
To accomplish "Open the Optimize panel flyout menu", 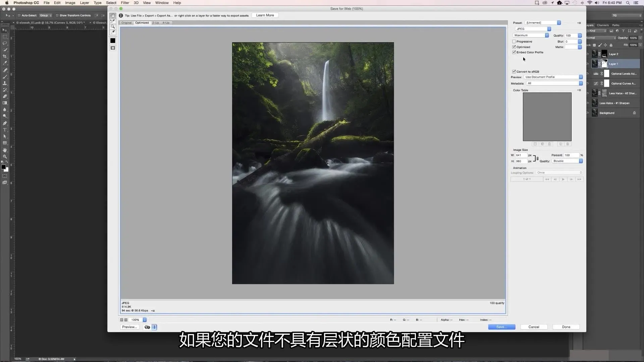I will 579,23.
